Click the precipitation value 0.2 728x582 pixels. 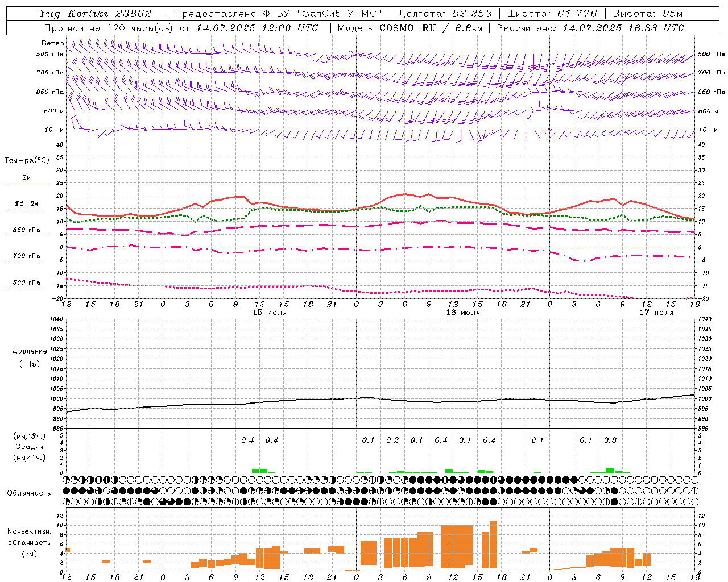pyautogui.click(x=392, y=440)
